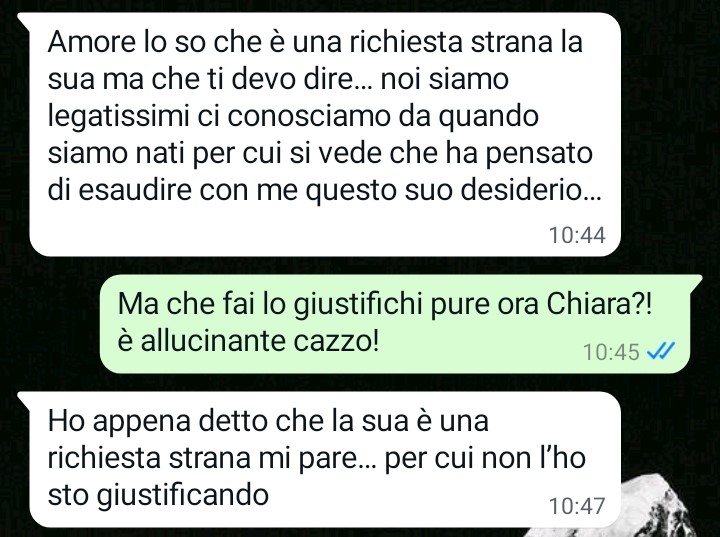Click the 10:45 timestamp on the sent message

pos(611,352)
